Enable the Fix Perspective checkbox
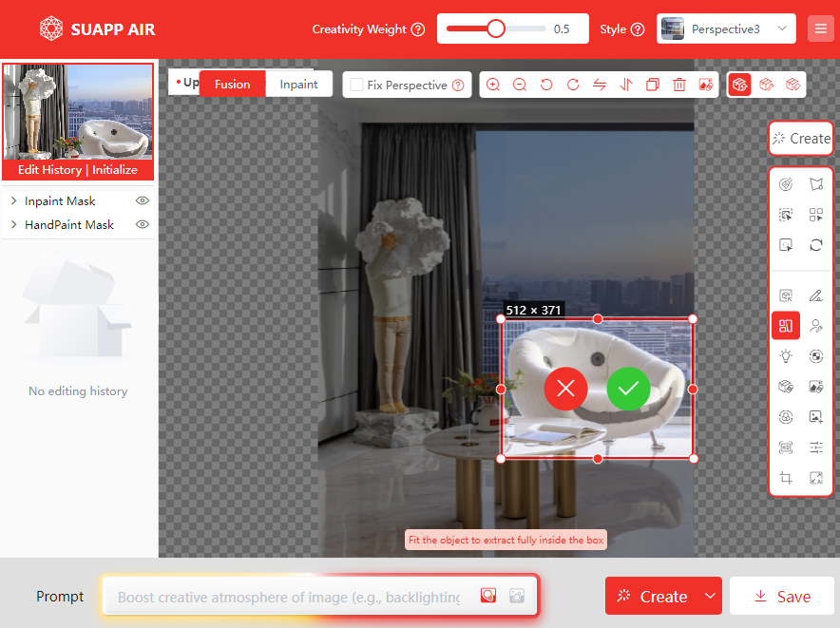 click(x=357, y=85)
